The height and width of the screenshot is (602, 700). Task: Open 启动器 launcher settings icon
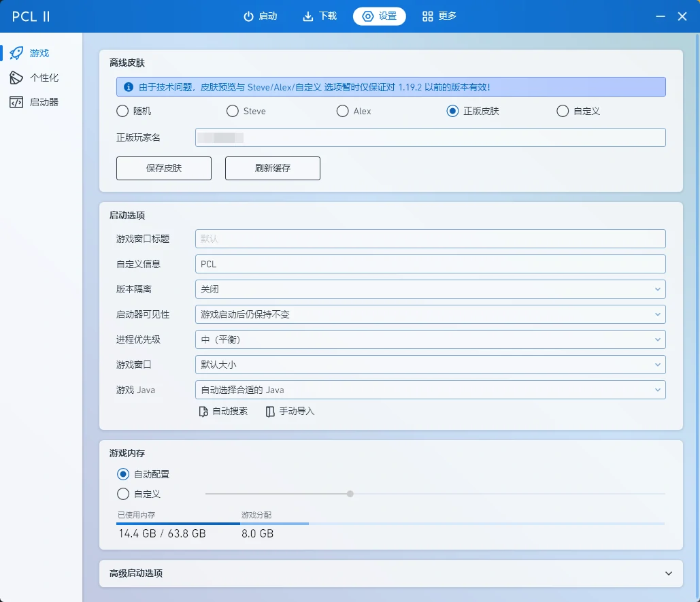tap(16, 102)
